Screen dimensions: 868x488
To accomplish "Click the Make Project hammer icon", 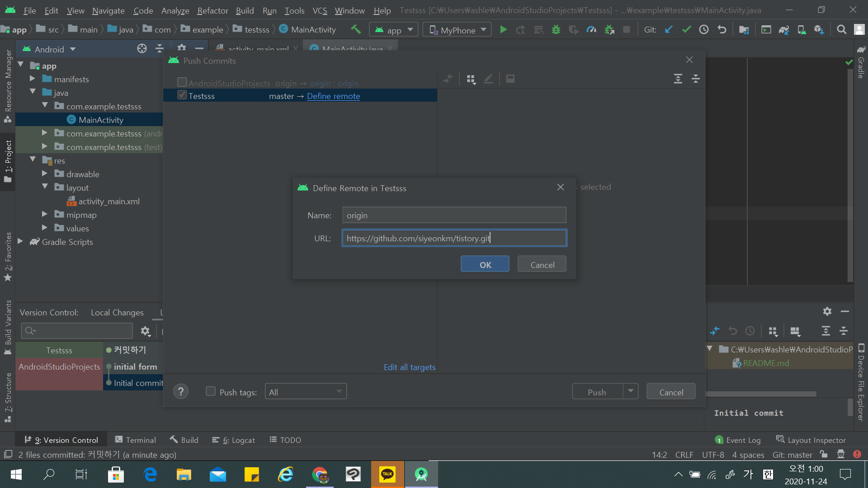I will click(356, 30).
